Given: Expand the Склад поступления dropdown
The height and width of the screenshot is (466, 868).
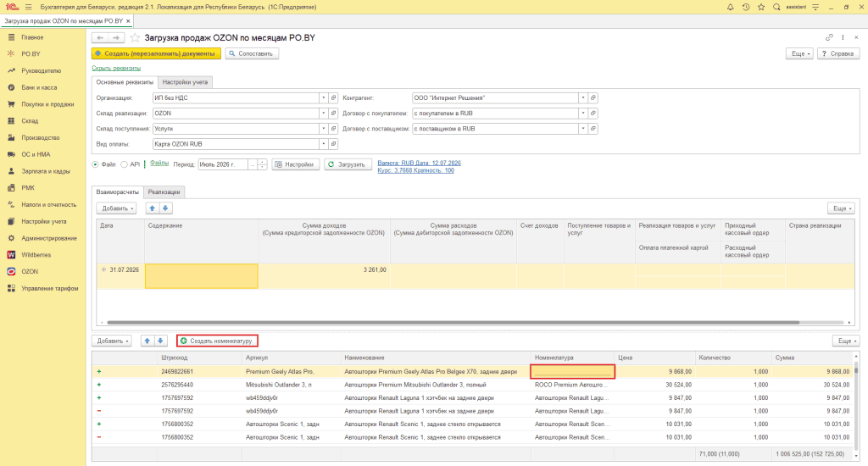Looking at the screenshot, I should [x=323, y=129].
